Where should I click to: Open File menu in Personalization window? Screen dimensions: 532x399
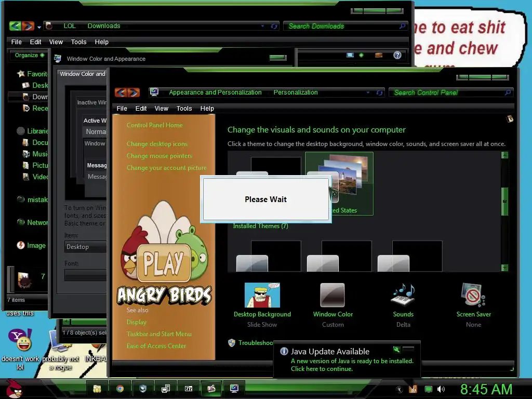coord(122,108)
